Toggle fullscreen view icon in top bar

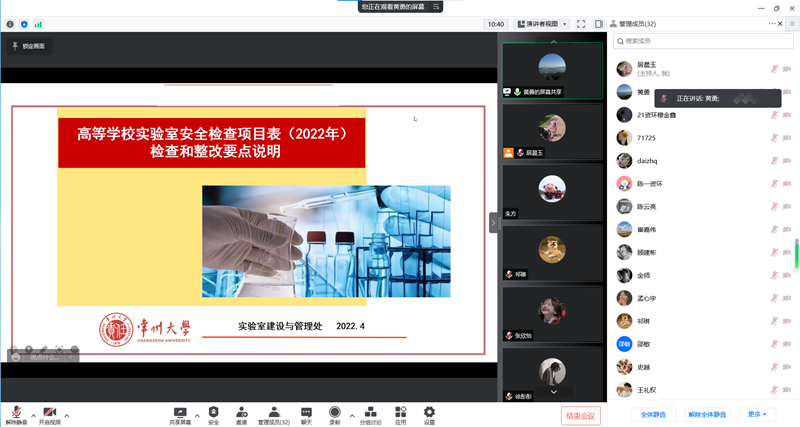(x=581, y=24)
